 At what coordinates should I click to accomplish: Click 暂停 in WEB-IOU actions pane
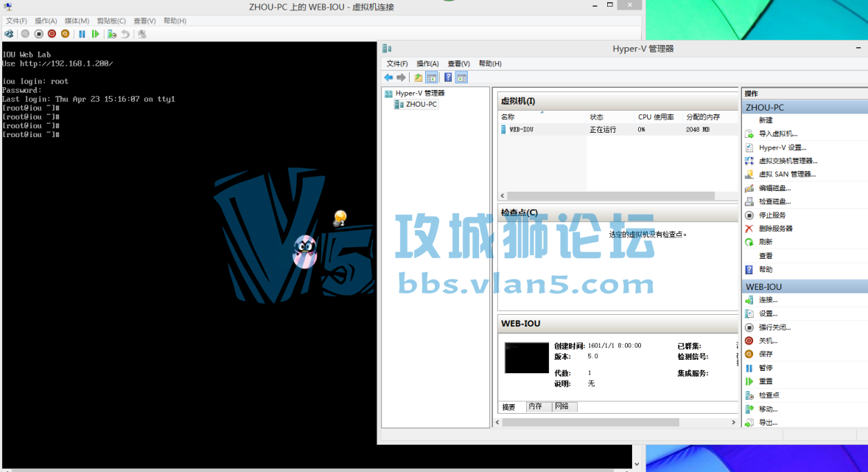click(766, 368)
